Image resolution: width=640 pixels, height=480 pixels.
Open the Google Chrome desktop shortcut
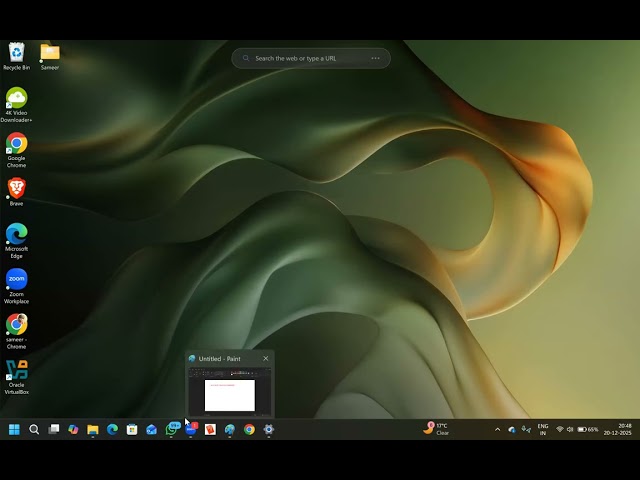16,143
